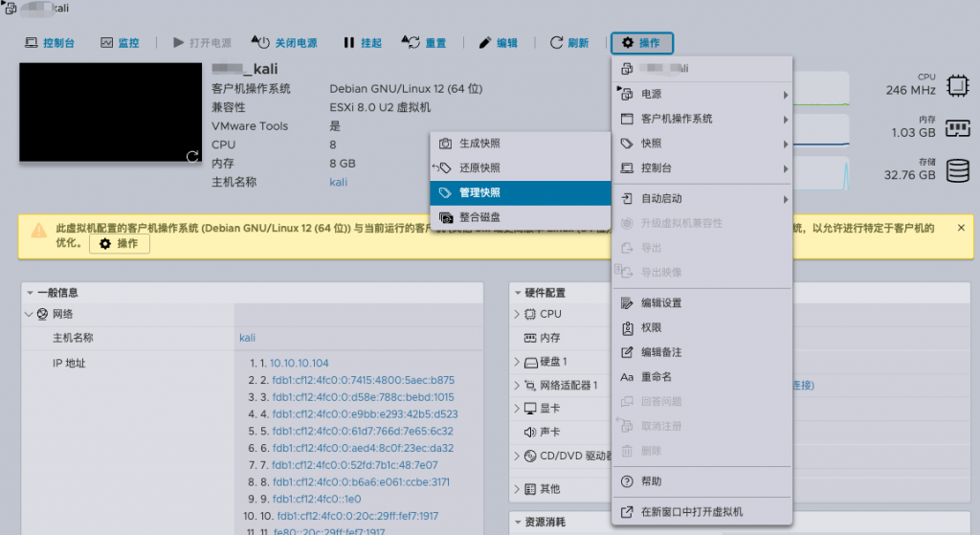
Task: Select 还原快照 restore snapshot
Action: pyautogui.click(x=520, y=167)
